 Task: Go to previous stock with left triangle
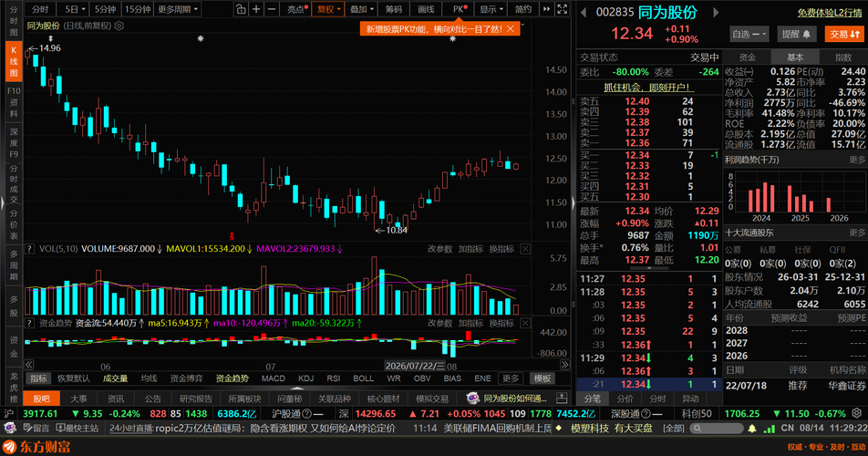584,12
